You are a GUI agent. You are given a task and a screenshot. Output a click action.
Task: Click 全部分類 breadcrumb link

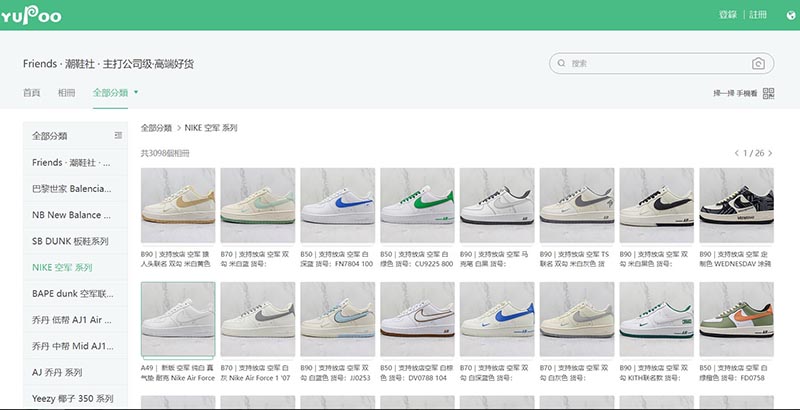156,128
